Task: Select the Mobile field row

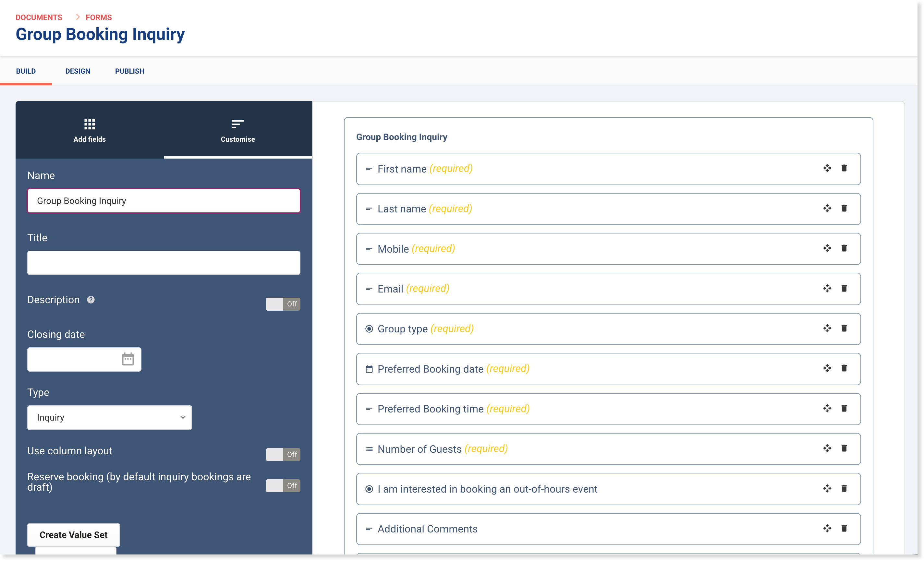Action: pos(608,249)
